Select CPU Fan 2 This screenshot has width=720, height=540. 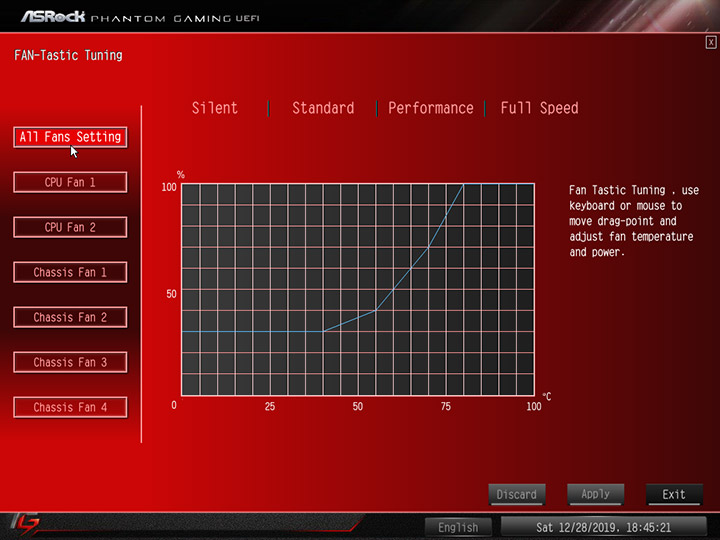click(70, 227)
